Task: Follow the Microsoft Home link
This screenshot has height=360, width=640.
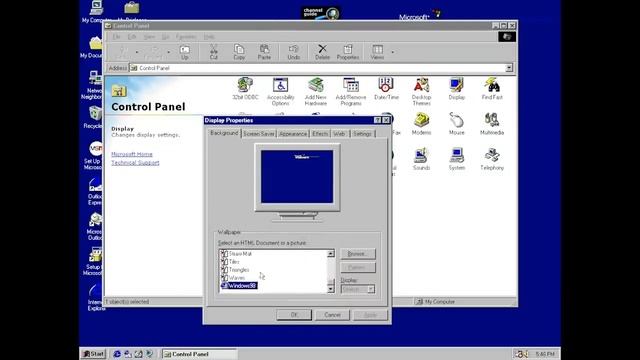Action: tap(132, 154)
